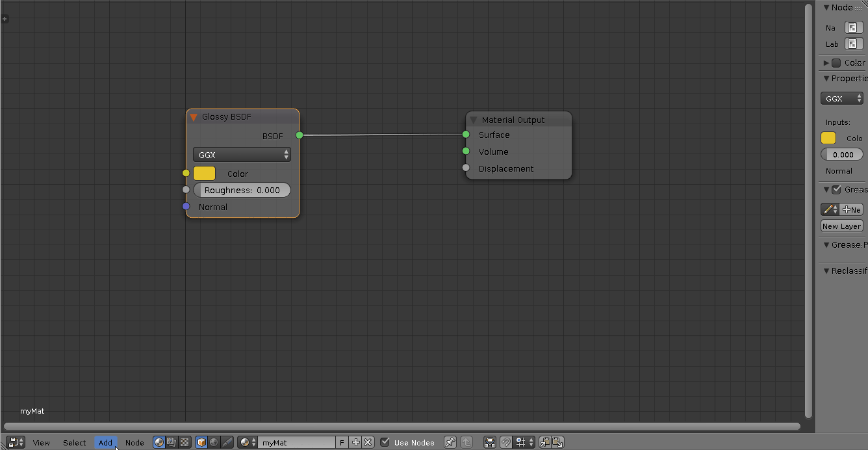The width and height of the screenshot is (868, 450).
Task: Toggle snapping magnet icon
Action: tap(506, 442)
